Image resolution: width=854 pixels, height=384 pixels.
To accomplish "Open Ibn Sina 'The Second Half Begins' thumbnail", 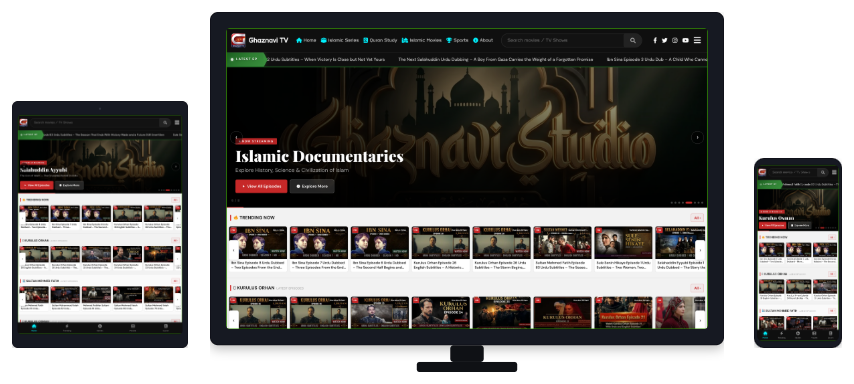I will point(380,242).
